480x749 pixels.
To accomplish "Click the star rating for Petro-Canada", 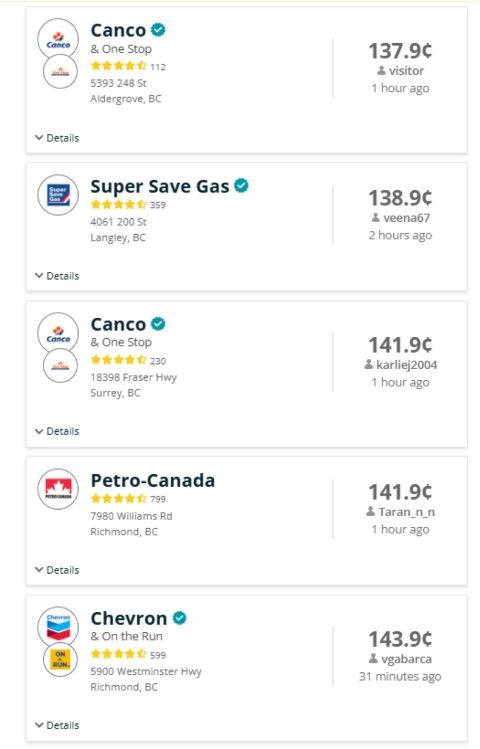I will click(118, 499).
